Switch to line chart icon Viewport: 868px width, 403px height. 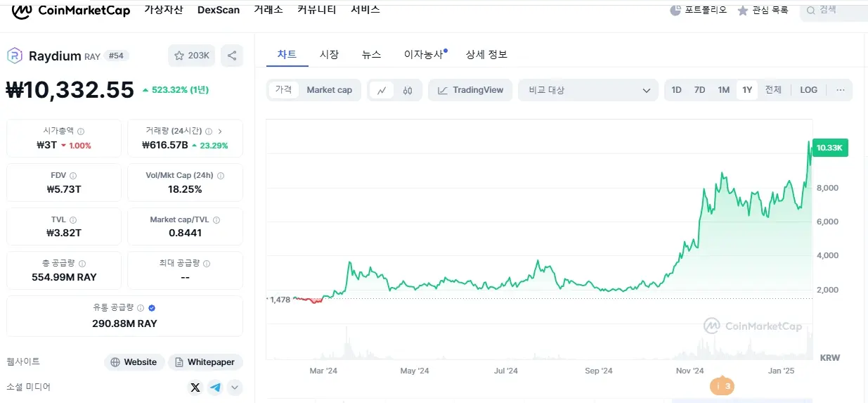(382, 90)
